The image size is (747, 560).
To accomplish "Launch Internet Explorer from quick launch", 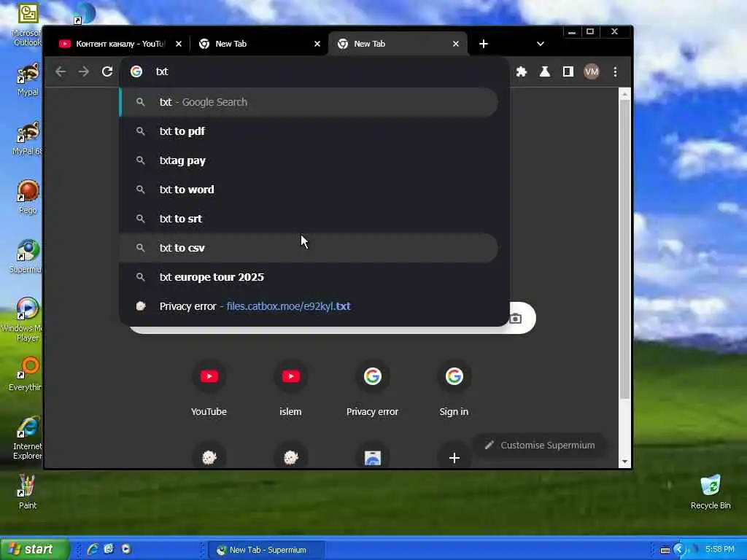I will pyautogui.click(x=93, y=549).
